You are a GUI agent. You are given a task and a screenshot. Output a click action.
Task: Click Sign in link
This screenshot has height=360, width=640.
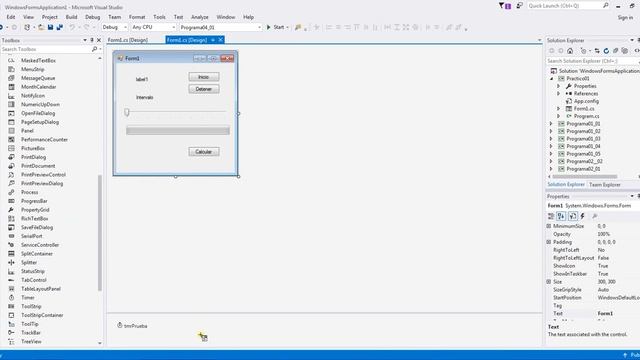[625, 18]
